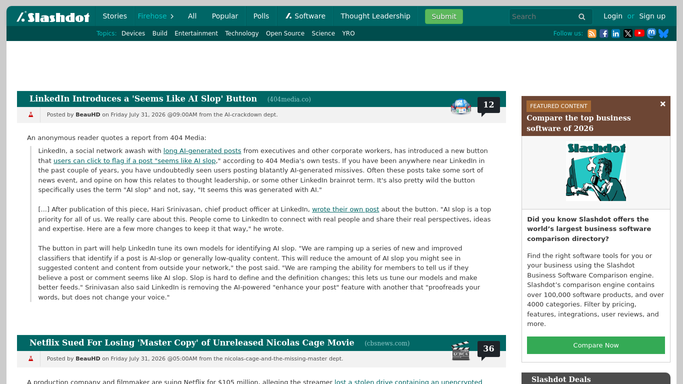This screenshot has width=683, height=384.
Task: Open the Polls section
Action: pyautogui.click(x=261, y=16)
